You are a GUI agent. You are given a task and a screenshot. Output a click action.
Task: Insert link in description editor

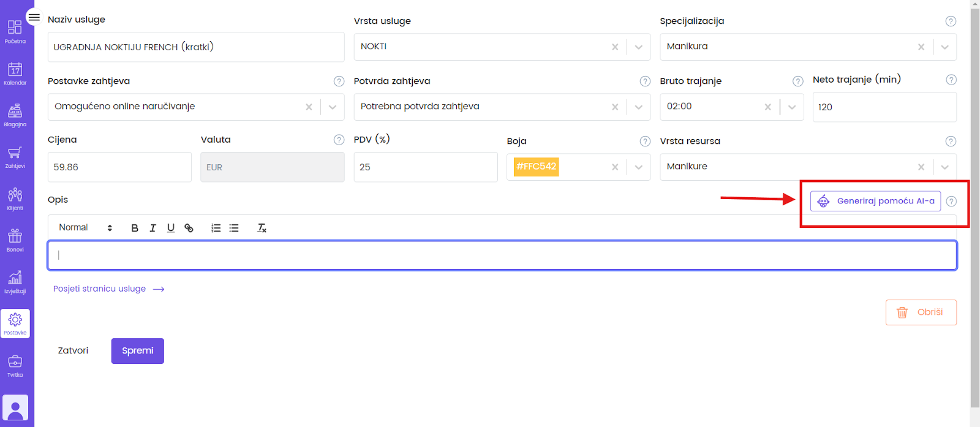[189, 228]
